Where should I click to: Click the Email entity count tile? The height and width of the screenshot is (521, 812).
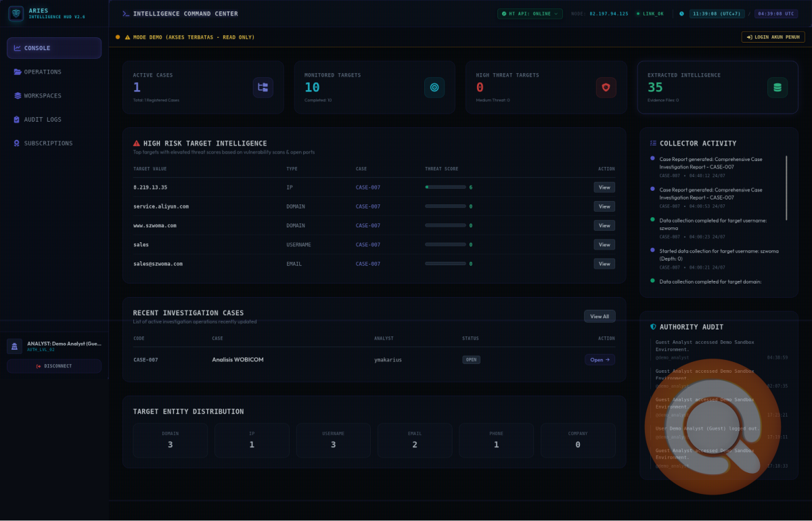tap(415, 440)
